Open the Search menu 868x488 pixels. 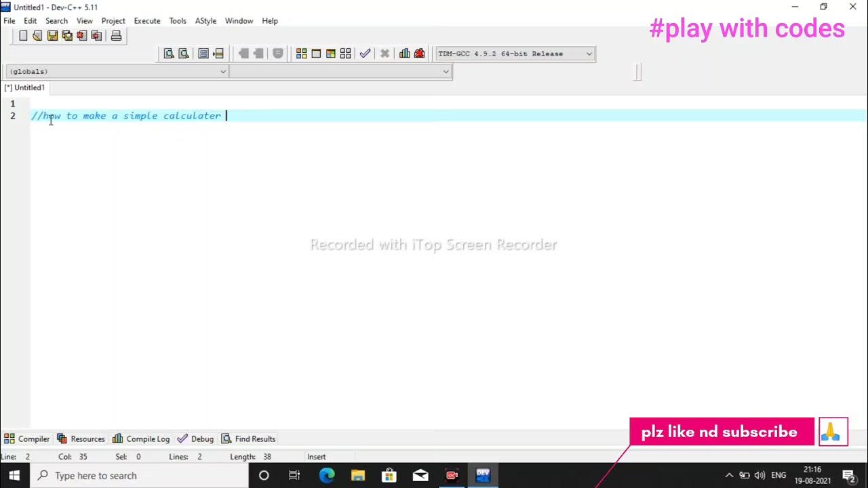(x=56, y=21)
